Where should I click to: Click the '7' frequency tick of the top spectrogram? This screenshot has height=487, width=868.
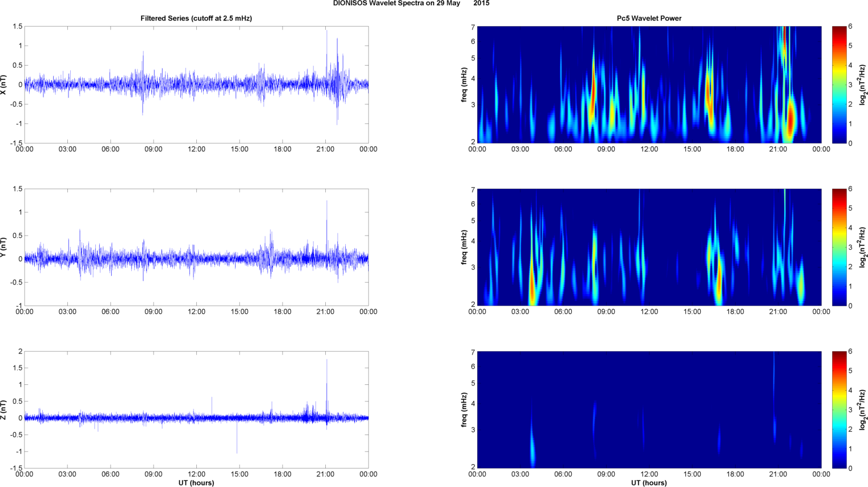click(473, 27)
